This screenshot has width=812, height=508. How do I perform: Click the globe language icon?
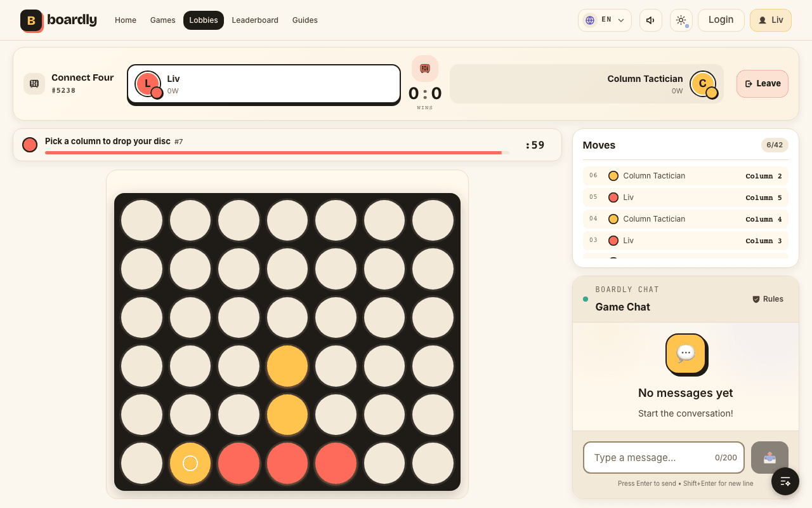pyautogui.click(x=590, y=20)
